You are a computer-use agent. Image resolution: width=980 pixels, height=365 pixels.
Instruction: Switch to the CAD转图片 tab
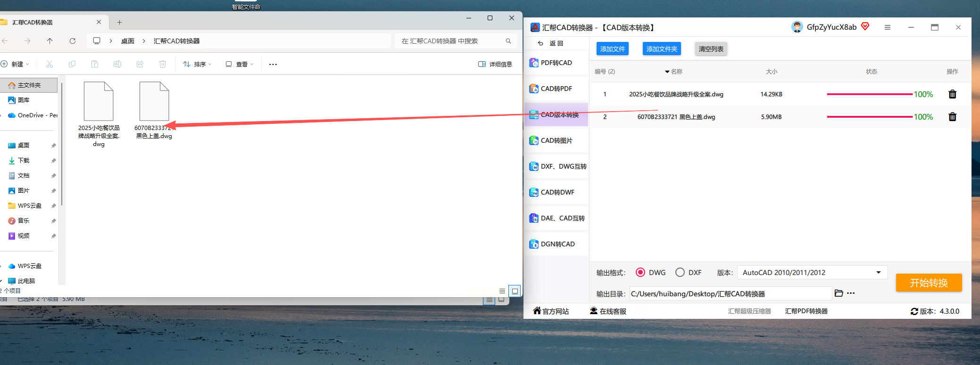click(x=556, y=140)
